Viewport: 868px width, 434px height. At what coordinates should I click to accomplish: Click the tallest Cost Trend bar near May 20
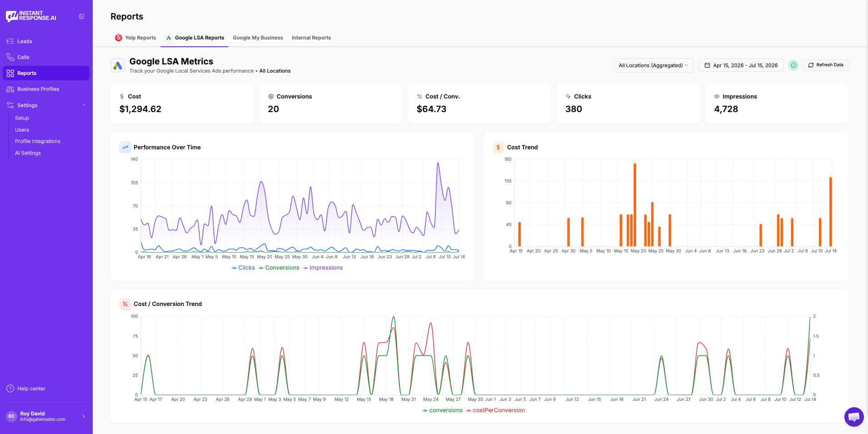click(635, 205)
